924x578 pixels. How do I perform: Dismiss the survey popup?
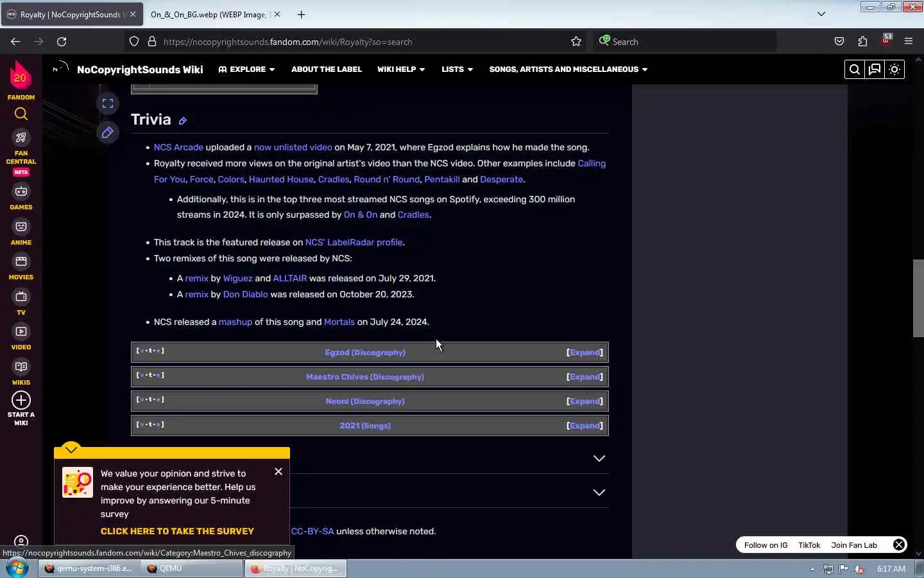click(278, 471)
